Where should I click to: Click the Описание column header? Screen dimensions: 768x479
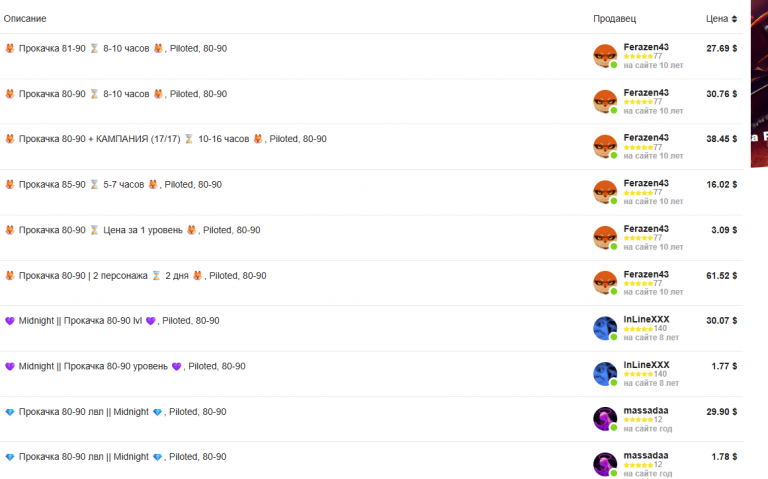pos(25,19)
